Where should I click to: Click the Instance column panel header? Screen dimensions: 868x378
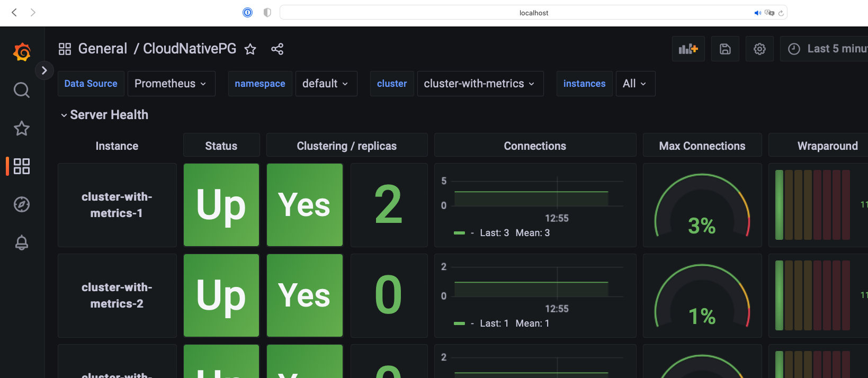point(117,146)
